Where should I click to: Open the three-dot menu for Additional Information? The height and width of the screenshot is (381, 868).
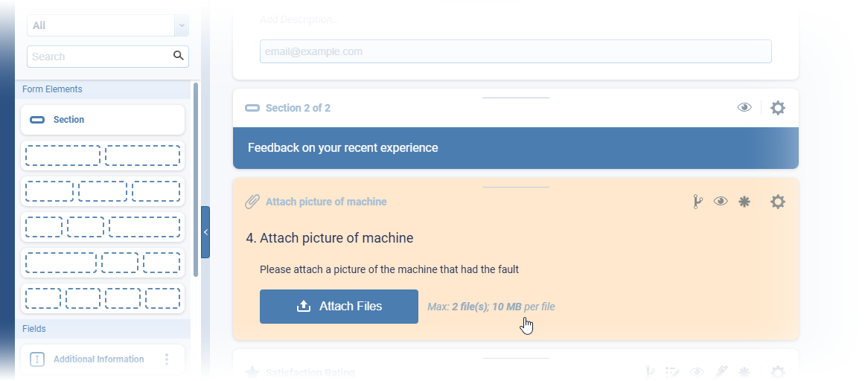167,359
